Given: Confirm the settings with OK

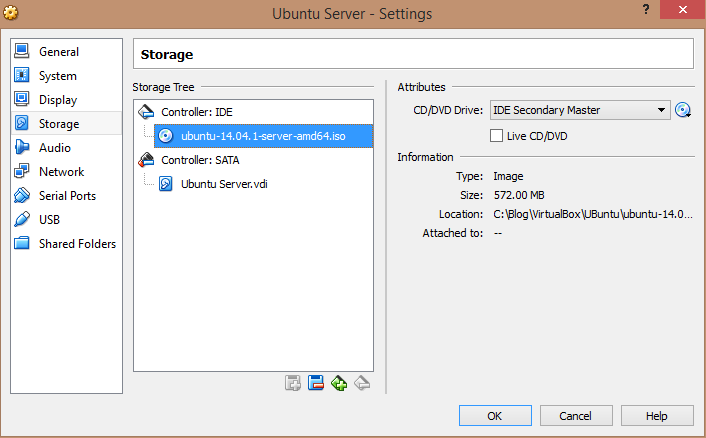Looking at the screenshot, I should [495, 415].
